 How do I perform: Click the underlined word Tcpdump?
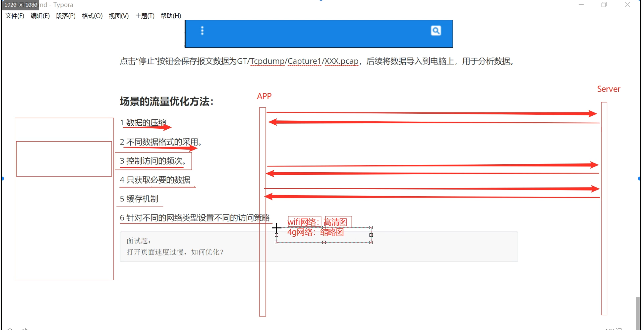pos(267,61)
